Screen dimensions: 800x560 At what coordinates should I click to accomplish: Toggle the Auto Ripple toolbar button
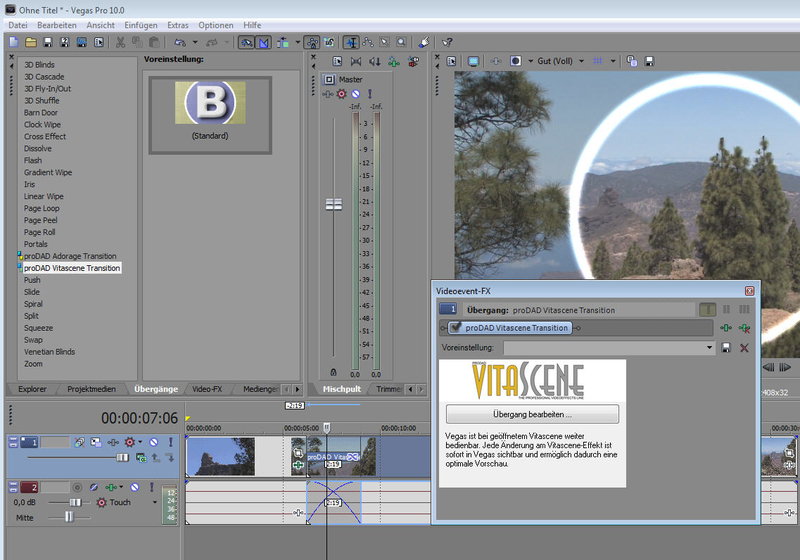(283, 42)
